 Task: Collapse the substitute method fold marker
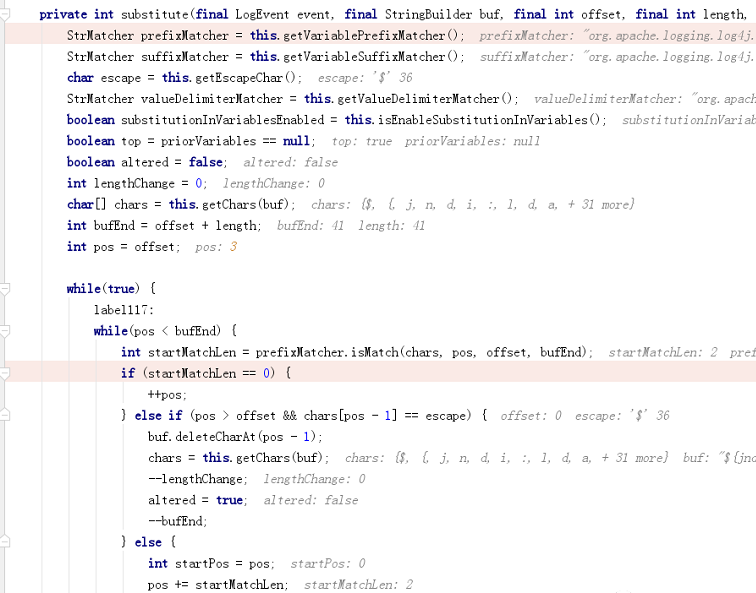[4, 15]
